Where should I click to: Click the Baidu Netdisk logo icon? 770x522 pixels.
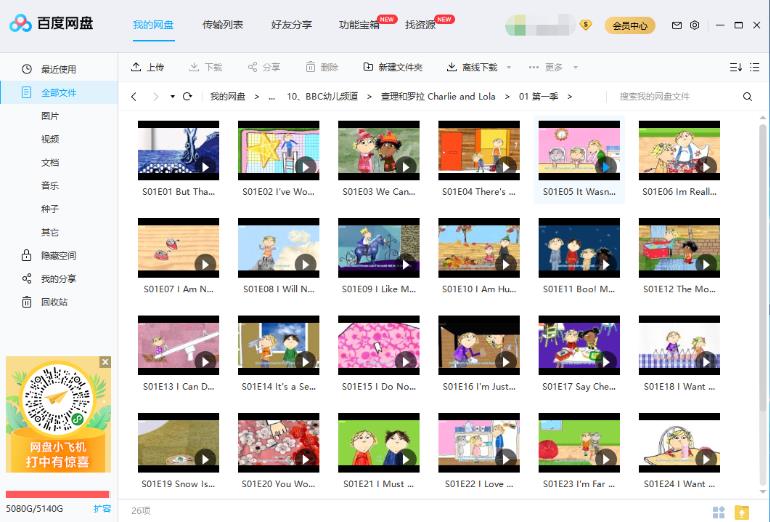[20, 23]
